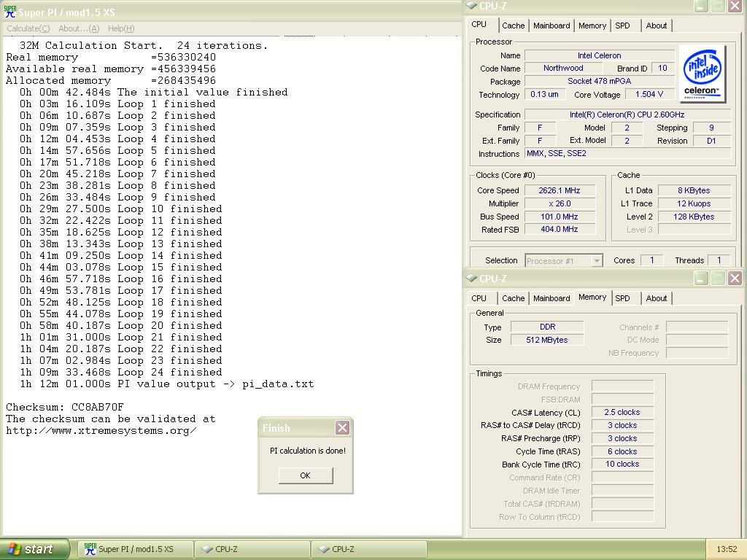Click the 12 Kuops L1 Trace value

[694, 203]
